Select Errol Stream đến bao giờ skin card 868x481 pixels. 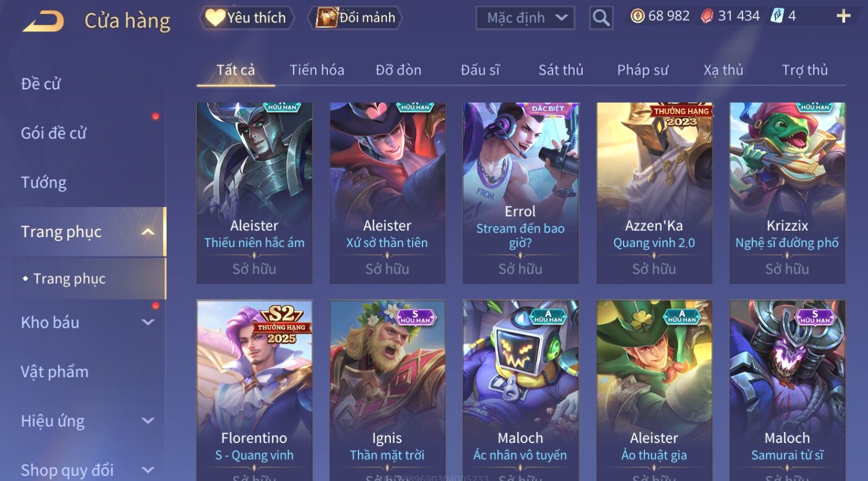coord(520,193)
